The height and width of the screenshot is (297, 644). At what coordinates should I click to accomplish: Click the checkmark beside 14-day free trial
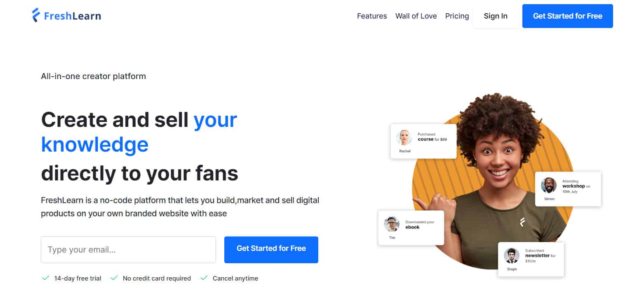(x=46, y=278)
